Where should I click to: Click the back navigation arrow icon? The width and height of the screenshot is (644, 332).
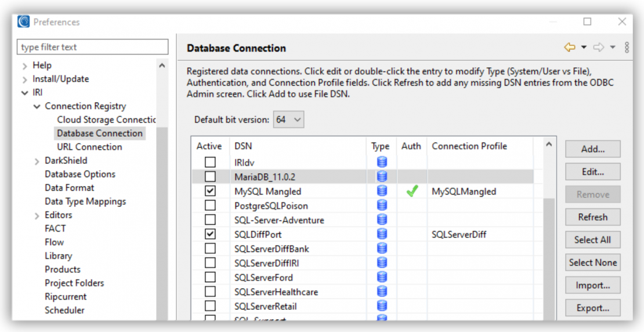coord(569,48)
